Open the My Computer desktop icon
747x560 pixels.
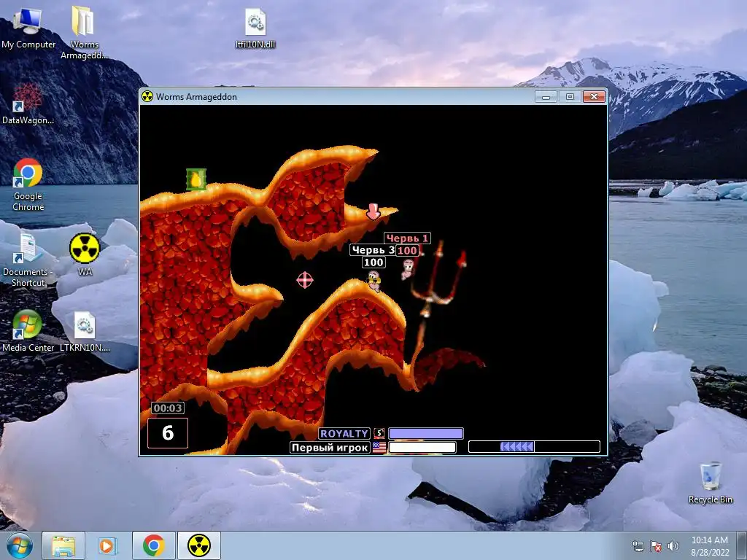point(28,28)
